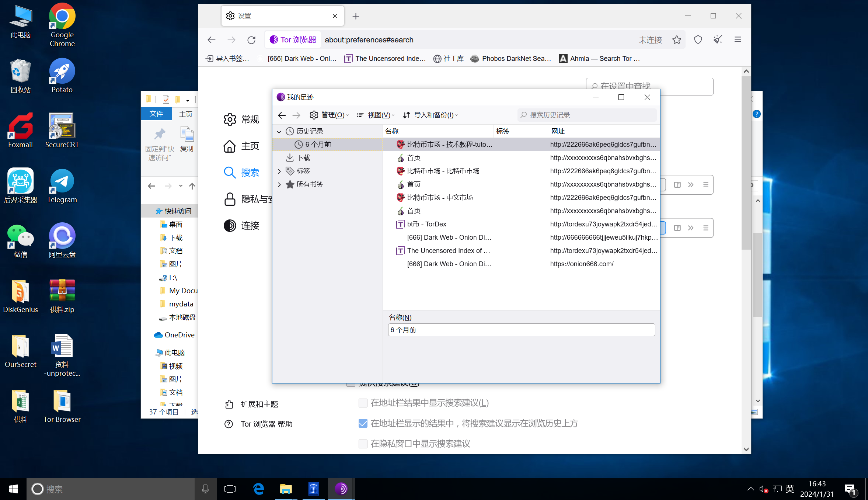Open The Uncensored Index bookmark in toolbar
Screen dimensions: 868x500
click(385, 59)
